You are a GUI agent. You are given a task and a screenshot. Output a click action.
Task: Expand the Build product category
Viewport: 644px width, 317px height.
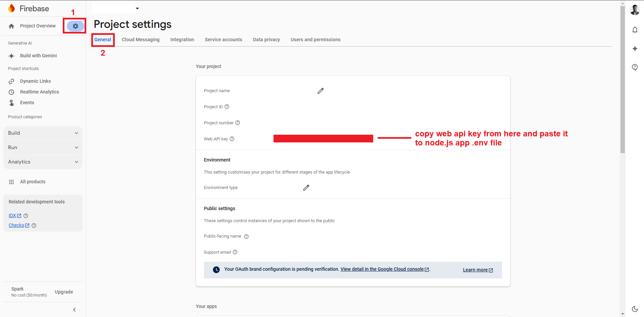(x=43, y=133)
